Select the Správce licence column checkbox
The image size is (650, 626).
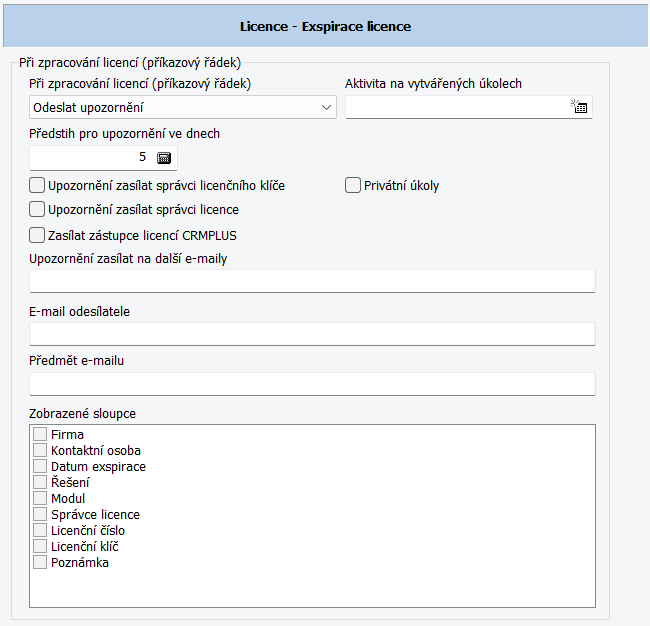pyautogui.click(x=40, y=514)
